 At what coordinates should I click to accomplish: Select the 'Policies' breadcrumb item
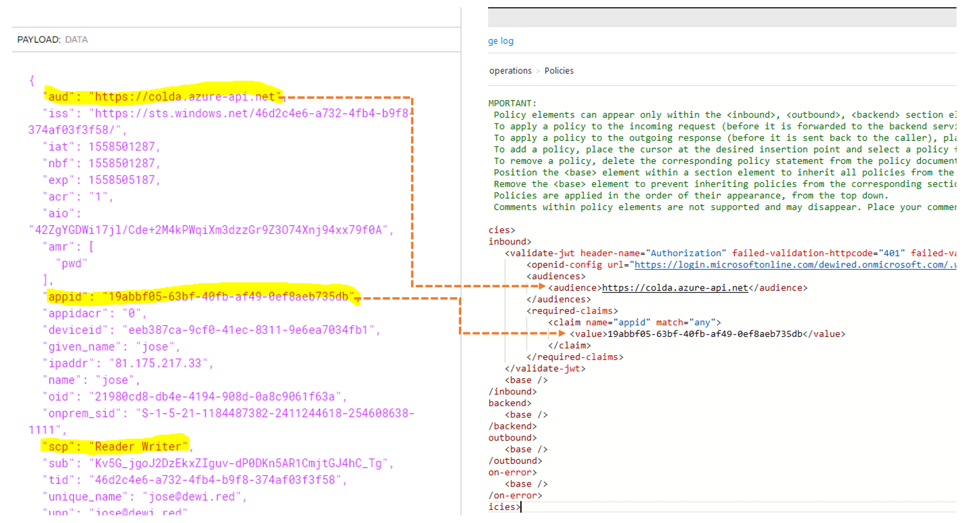(x=559, y=70)
